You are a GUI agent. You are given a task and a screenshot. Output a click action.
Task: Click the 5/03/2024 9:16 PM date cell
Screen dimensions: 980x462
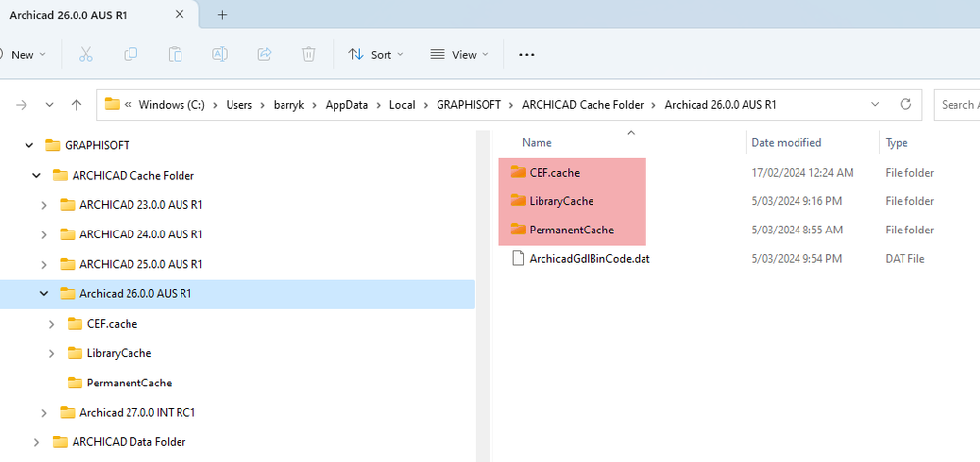pyautogui.click(x=798, y=201)
